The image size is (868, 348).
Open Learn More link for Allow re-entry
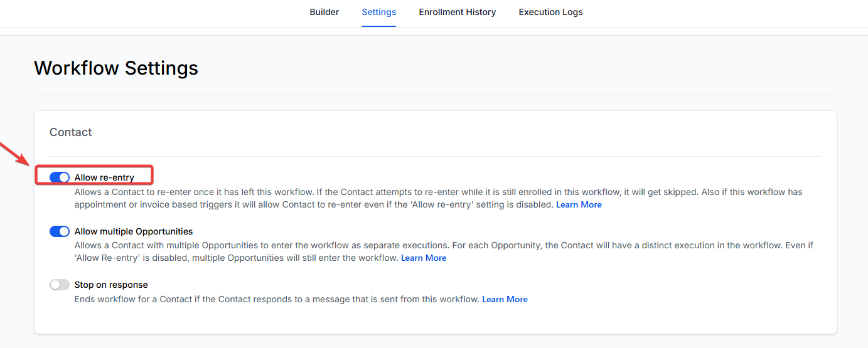(578, 205)
